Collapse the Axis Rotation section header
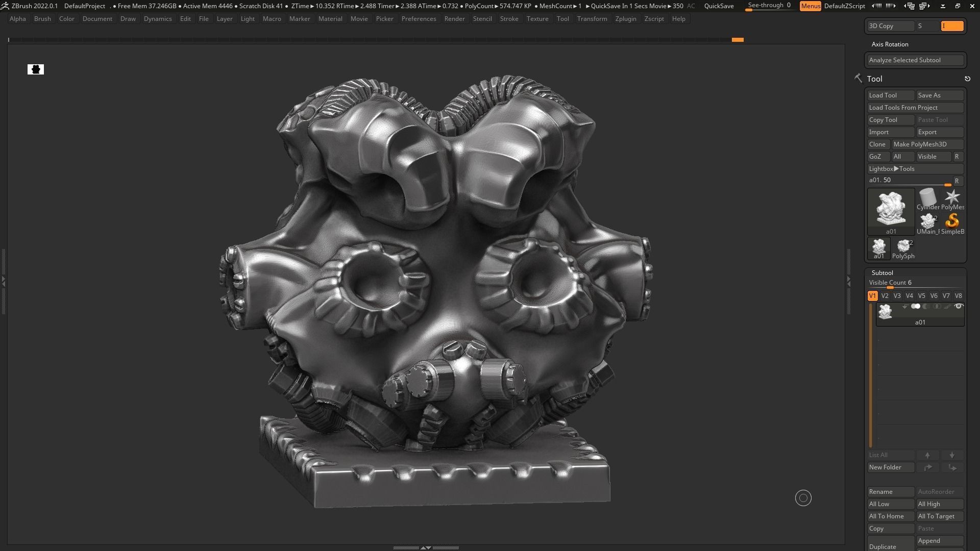The width and height of the screenshot is (980, 551). (890, 44)
